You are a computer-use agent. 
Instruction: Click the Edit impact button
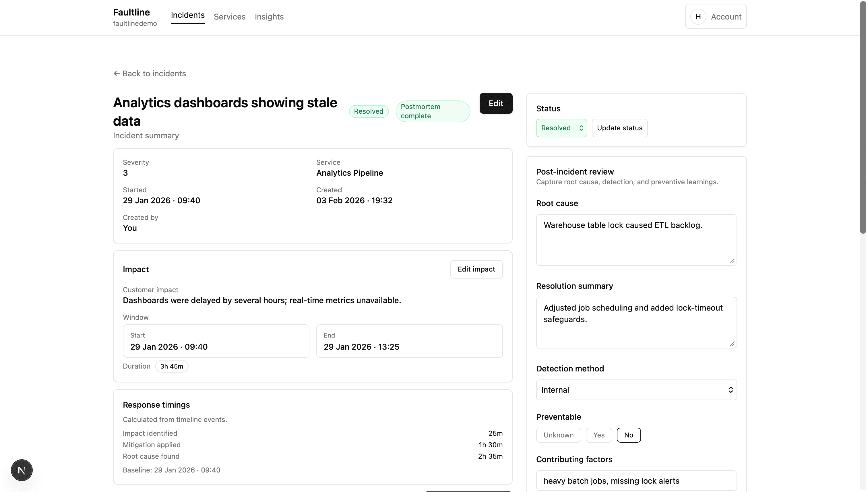476,269
